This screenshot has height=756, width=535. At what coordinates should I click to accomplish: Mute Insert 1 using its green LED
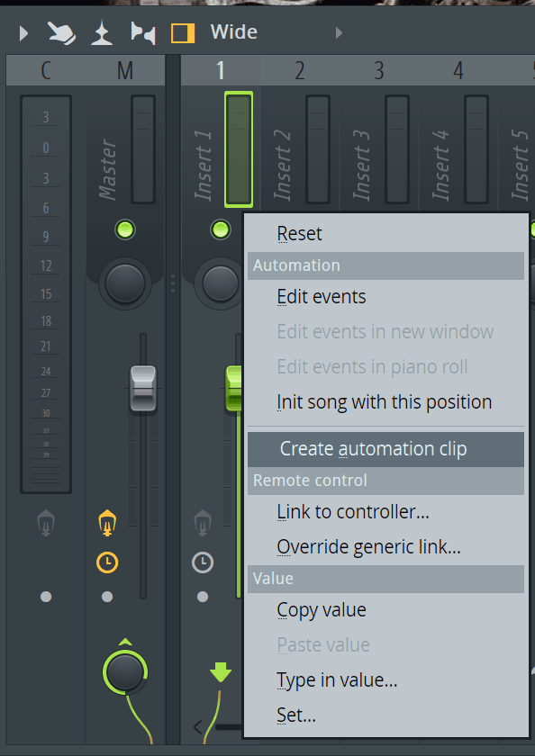[x=221, y=229]
